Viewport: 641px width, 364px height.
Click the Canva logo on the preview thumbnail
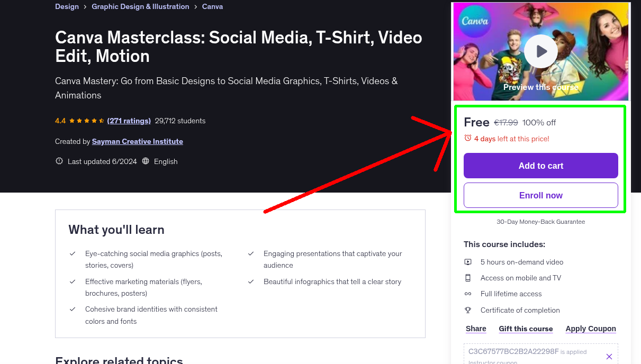474,22
